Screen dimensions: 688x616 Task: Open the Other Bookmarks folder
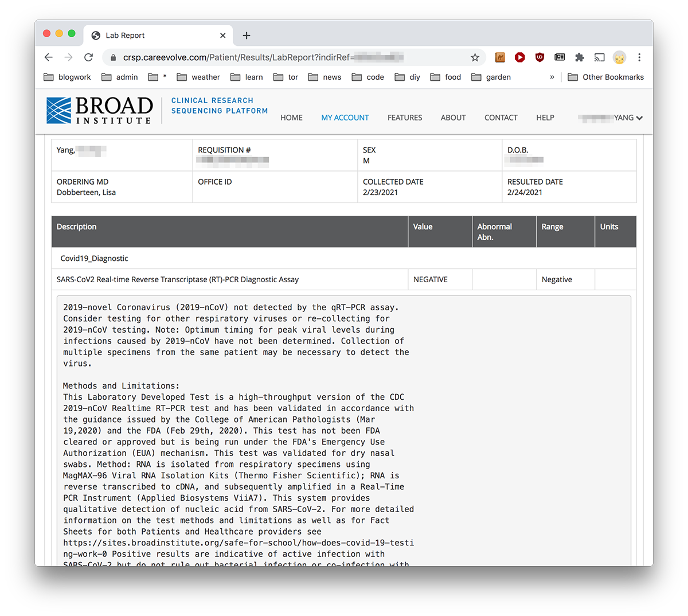606,77
